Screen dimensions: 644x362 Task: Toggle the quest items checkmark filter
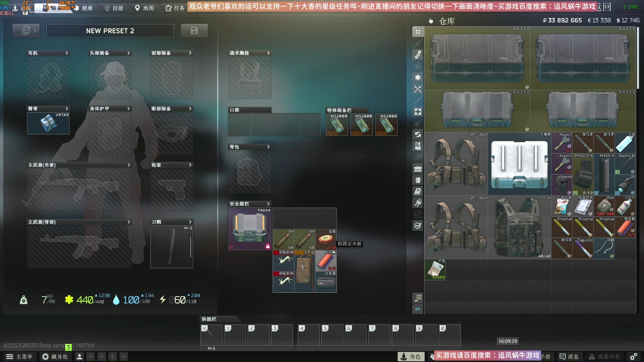pos(418,226)
